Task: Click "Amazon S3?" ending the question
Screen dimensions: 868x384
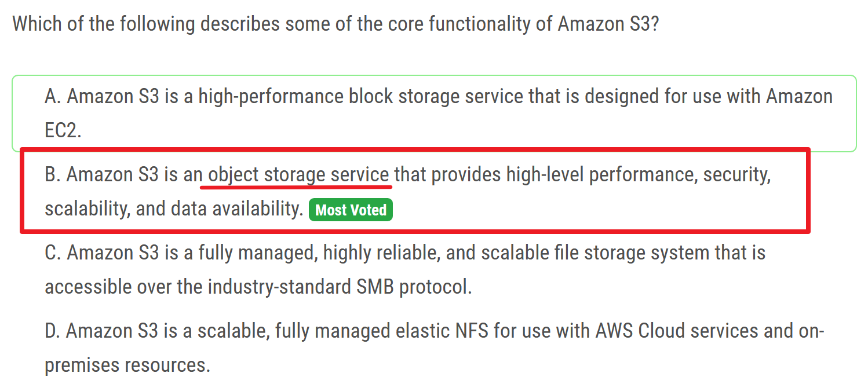Action: tap(608, 24)
